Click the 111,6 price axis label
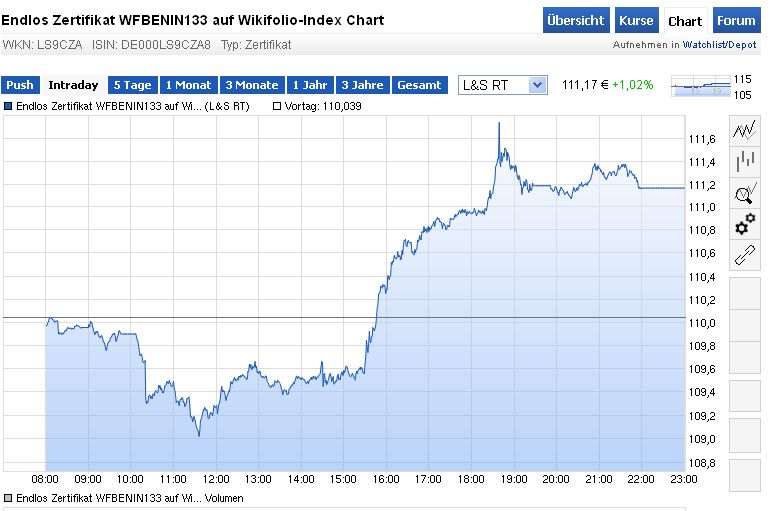776x511 pixels. (702, 139)
